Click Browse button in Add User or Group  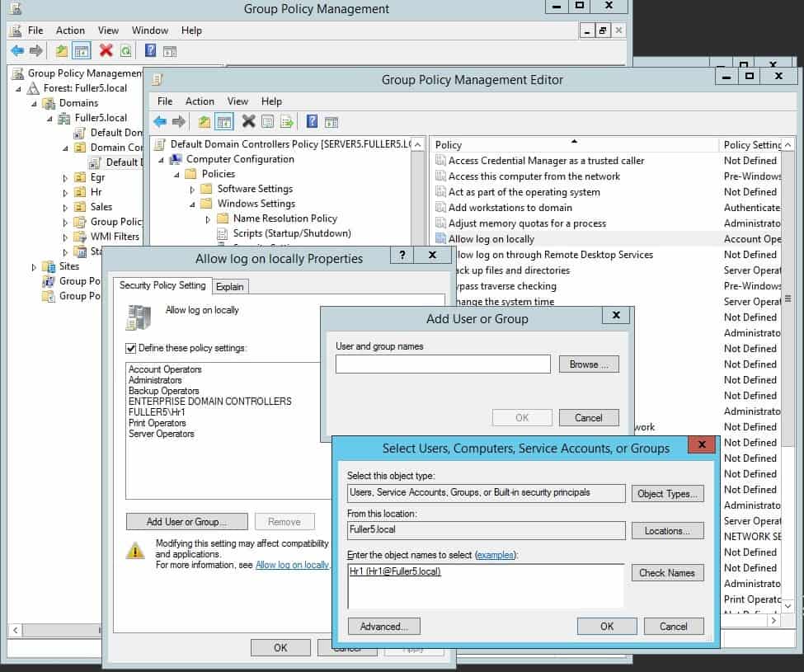pyautogui.click(x=589, y=364)
